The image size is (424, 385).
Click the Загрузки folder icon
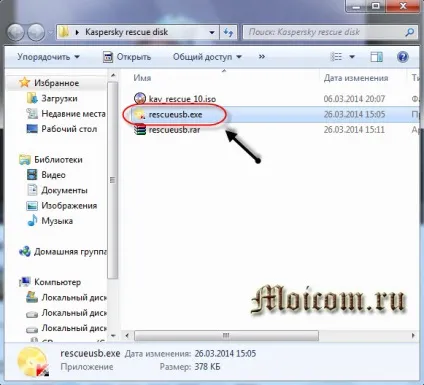click(x=32, y=98)
